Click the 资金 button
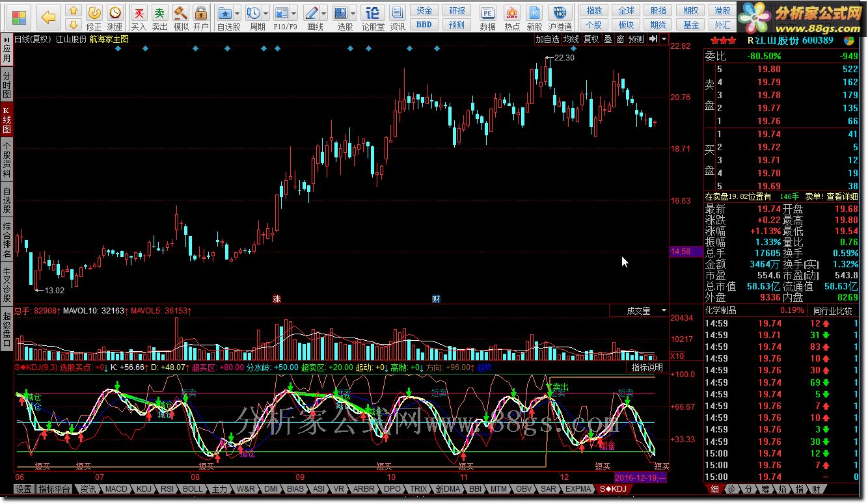868x504 pixels. pos(424,10)
